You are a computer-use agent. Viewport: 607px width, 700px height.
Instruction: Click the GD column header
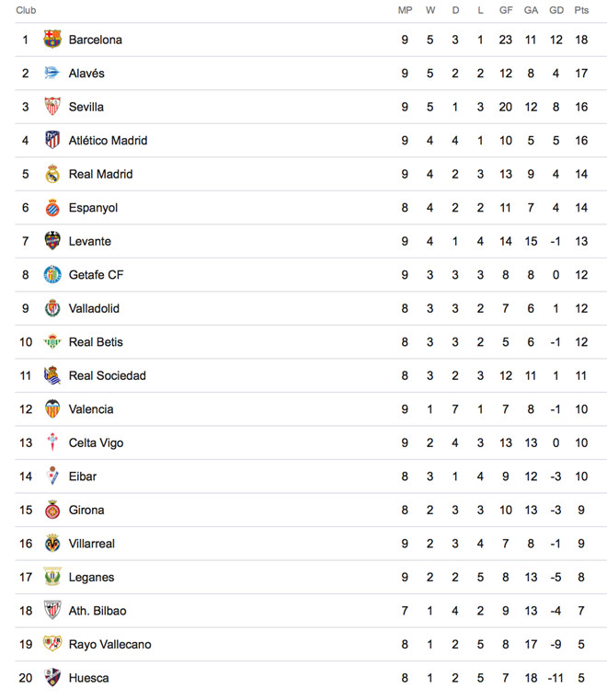pos(556,10)
